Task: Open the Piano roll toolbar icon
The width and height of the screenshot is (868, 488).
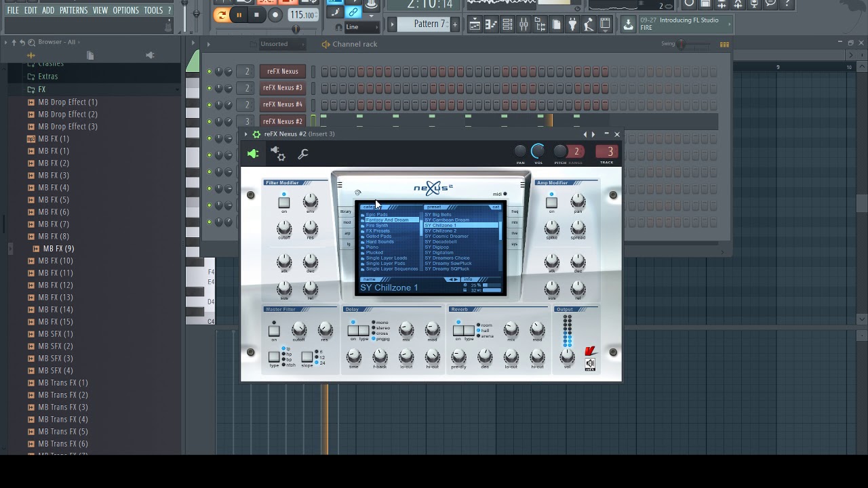Action: [x=491, y=25]
